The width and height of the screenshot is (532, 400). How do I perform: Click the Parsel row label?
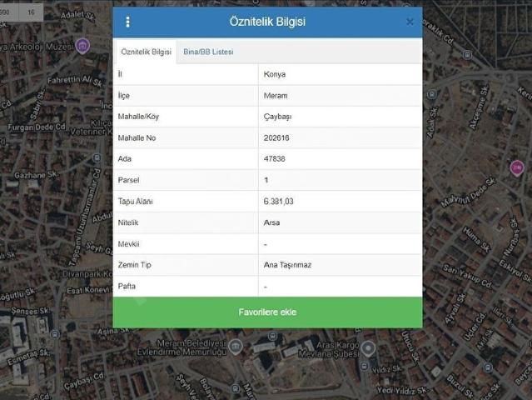pyautogui.click(x=128, y=180)
